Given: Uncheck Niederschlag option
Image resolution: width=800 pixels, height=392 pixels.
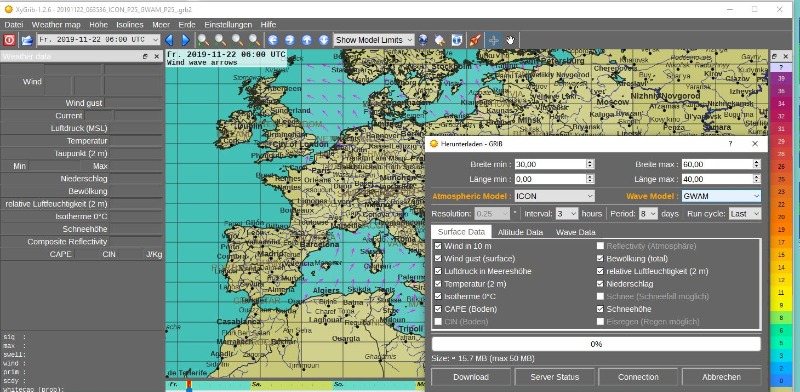Looking at the screenshot, I should coord(601,284).
